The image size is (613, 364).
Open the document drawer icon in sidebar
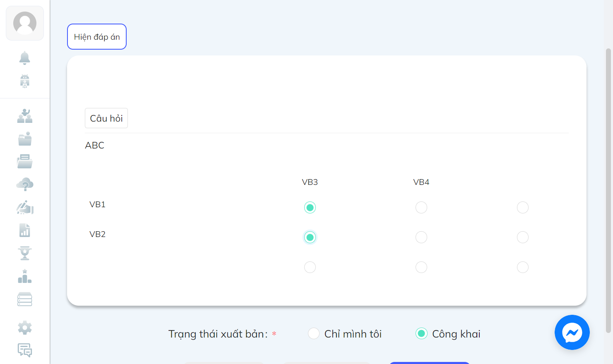coord(25,161)
